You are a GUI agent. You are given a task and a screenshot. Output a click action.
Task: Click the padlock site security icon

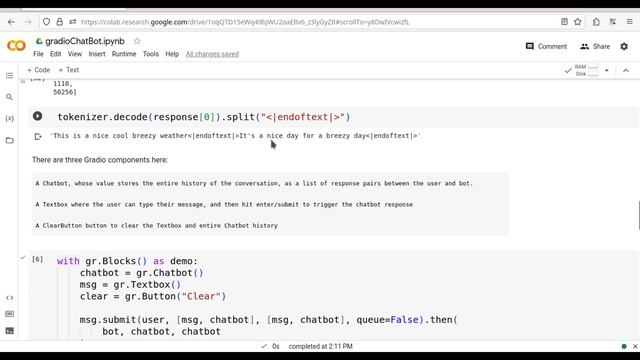(x=60, y=22)
